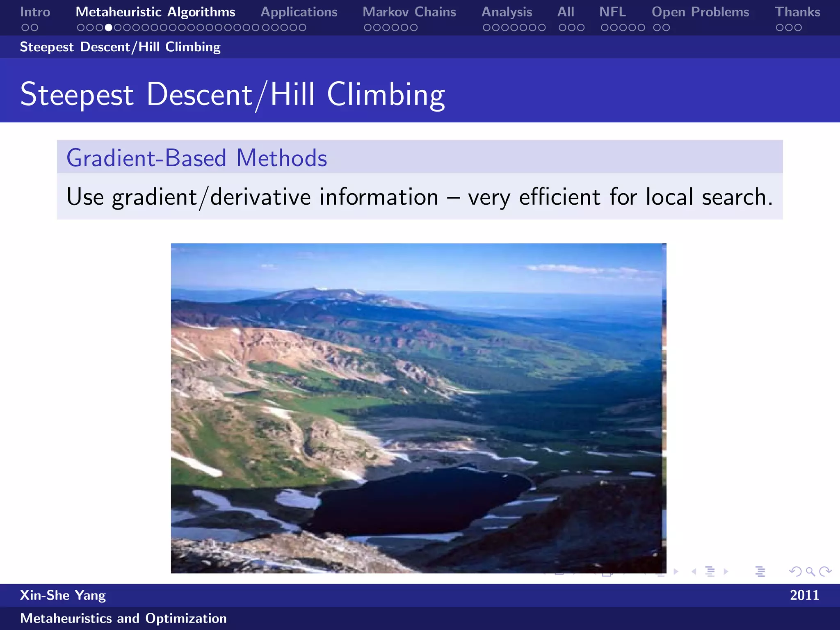Open the Open Problems section
This screenshot has height=630, width=840.
[701, 12]
